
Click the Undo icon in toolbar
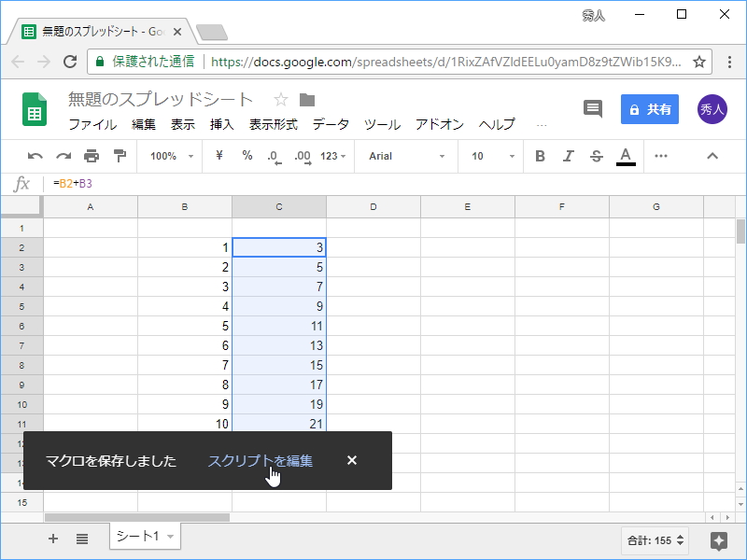[35, 156]
